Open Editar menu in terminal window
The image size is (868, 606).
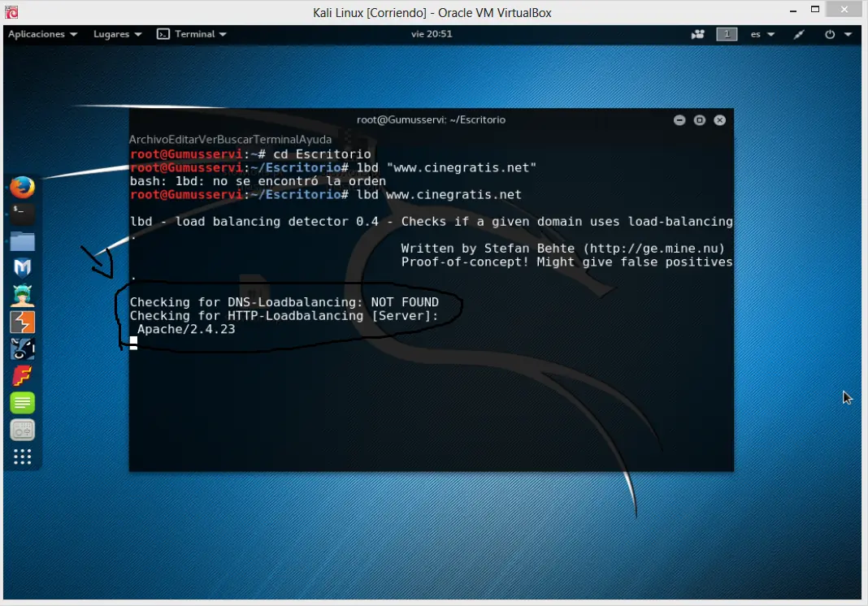click(182, 140)
